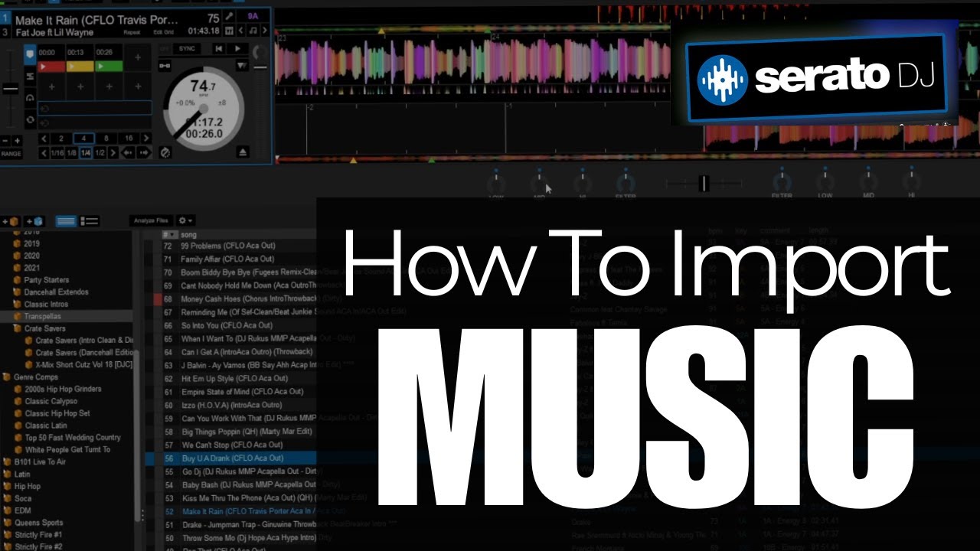Click the pitch fader handle on deck
Viewport: 980px width, 551px height.
pos(11,89)
